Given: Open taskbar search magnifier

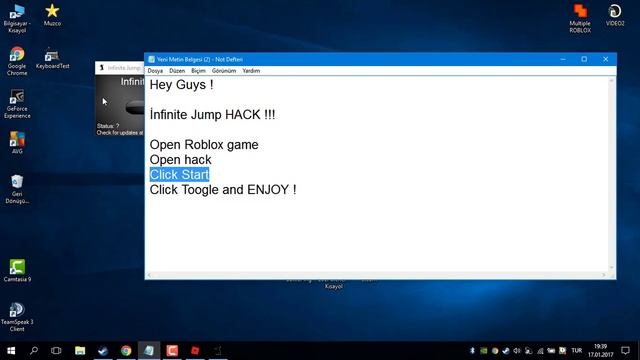Looking at the screenshot, I should point(34,351).
